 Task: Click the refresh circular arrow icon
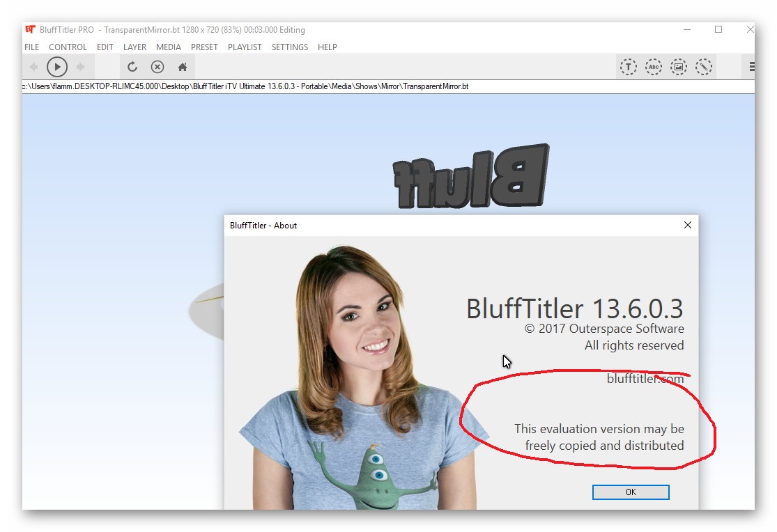(x=132, y=67)
